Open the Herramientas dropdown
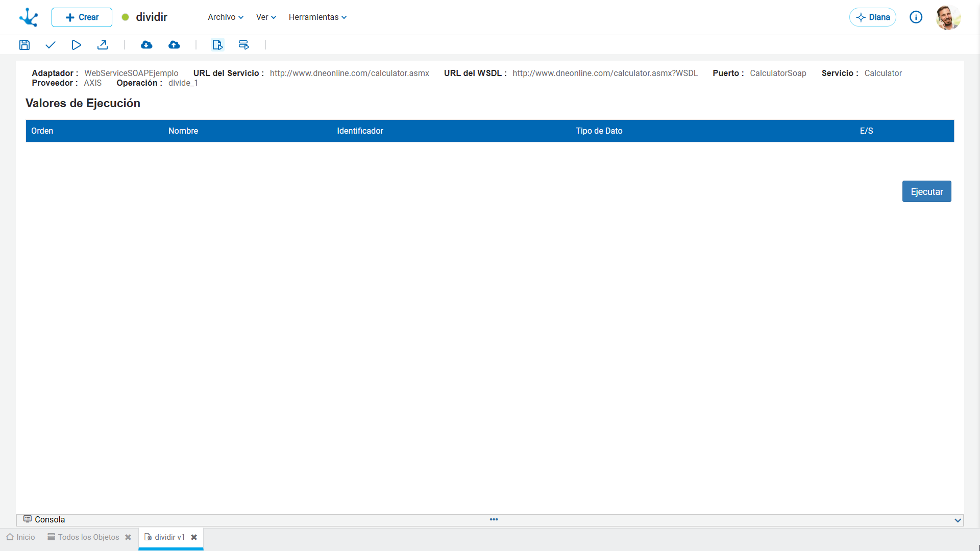This screenshot has width=980, height=551. [x=317, y=17]
